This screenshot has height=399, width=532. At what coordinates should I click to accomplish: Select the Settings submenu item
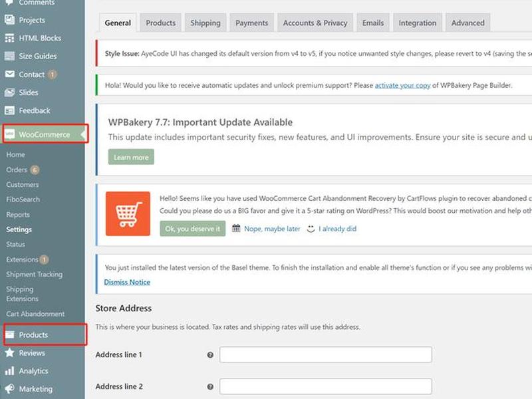19,229
